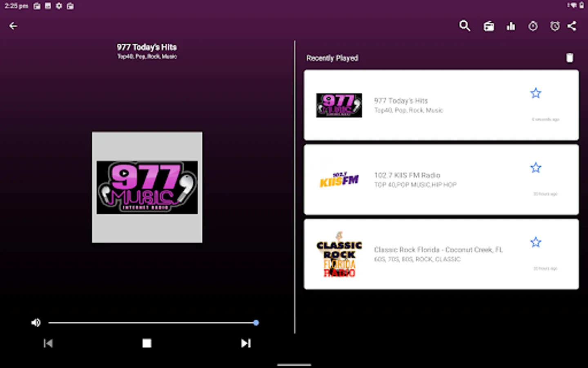The height and width of the screenshot is (368, 588).
Task: Click the timestamp on Classic Rock Florida card
Action: [x=546, y=269]
